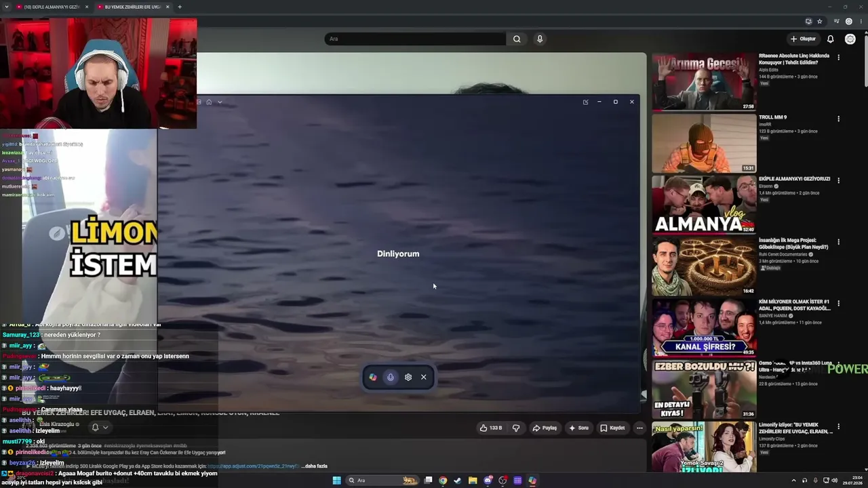Open Limonify izliyor Yemek Savaşı thumbnail
Image resolution: width=868 pixels, height=488 pixels.
click(x=704, y=447)
